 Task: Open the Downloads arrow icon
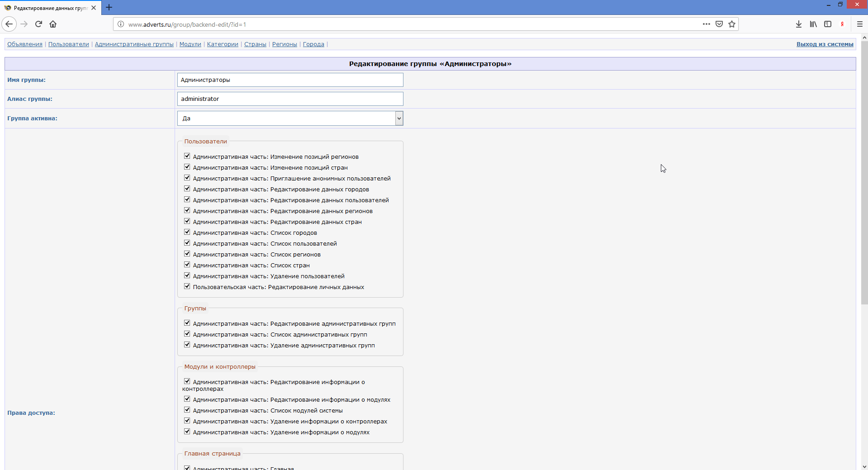pos(799,24)
